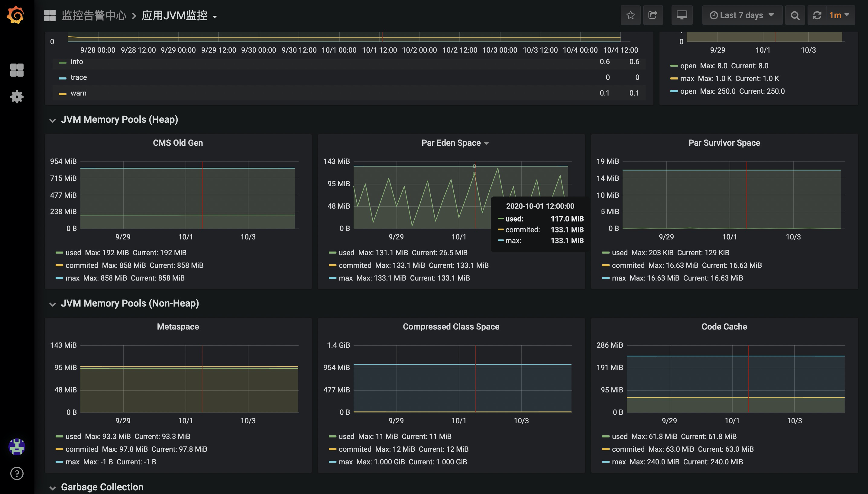Open the user avatar profile menu
The image size is (868, 494).
17,447
